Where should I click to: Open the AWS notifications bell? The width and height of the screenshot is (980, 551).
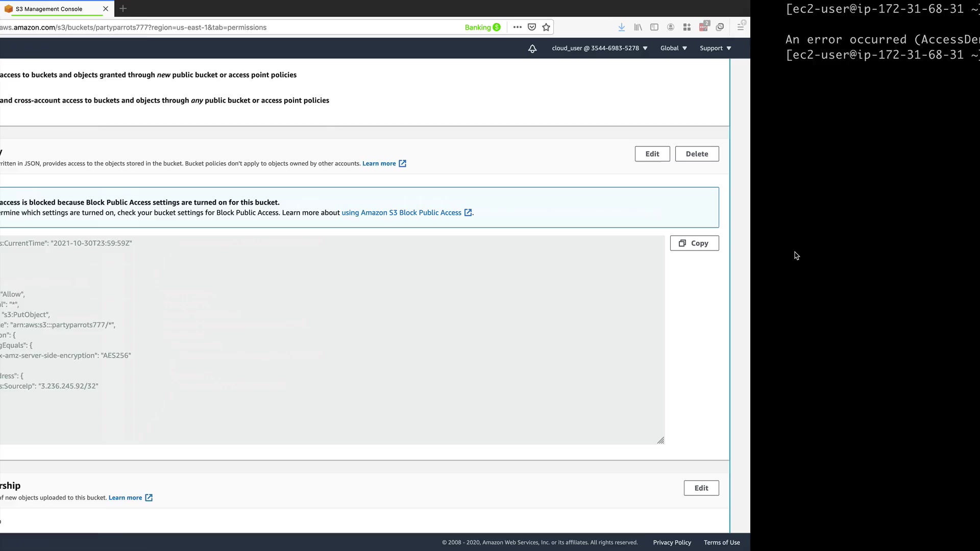coord(532,48)
